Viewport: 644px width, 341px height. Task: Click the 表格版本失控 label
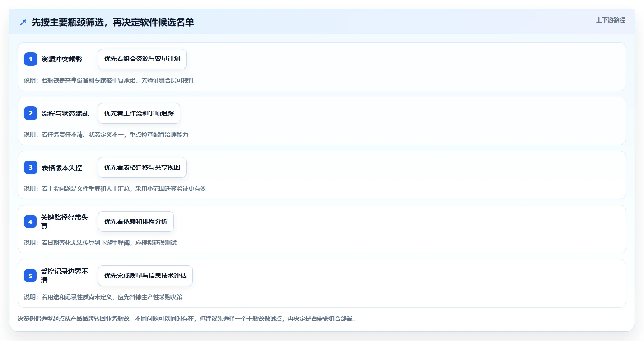62,167
